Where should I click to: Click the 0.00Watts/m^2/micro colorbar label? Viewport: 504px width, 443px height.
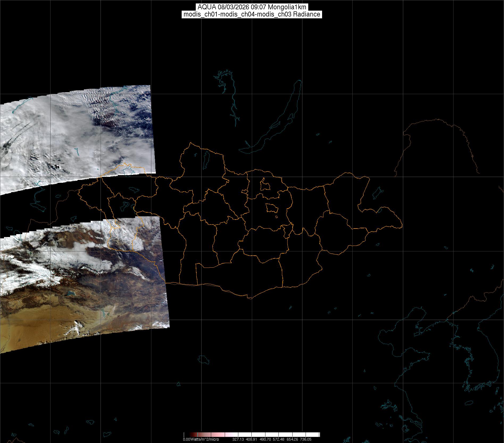pyautogui.click(x=201, y=439)
